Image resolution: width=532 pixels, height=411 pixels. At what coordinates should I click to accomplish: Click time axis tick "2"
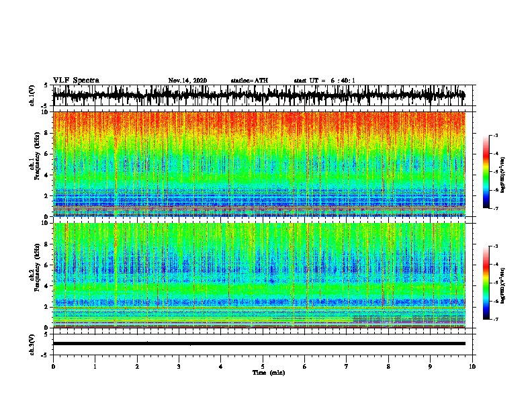pyautogui.click(x=137, y=366)
